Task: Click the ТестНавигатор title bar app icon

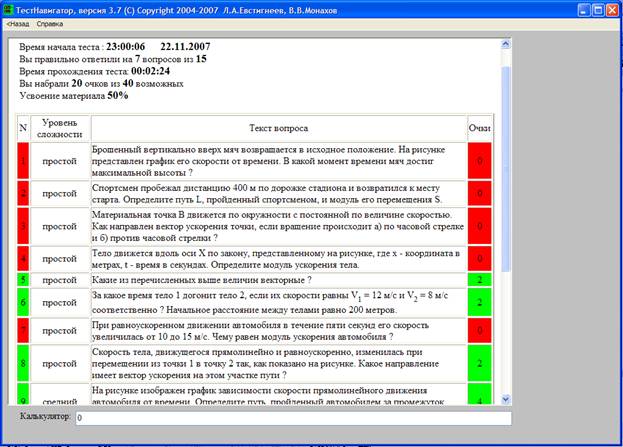Action: [8, 10]
